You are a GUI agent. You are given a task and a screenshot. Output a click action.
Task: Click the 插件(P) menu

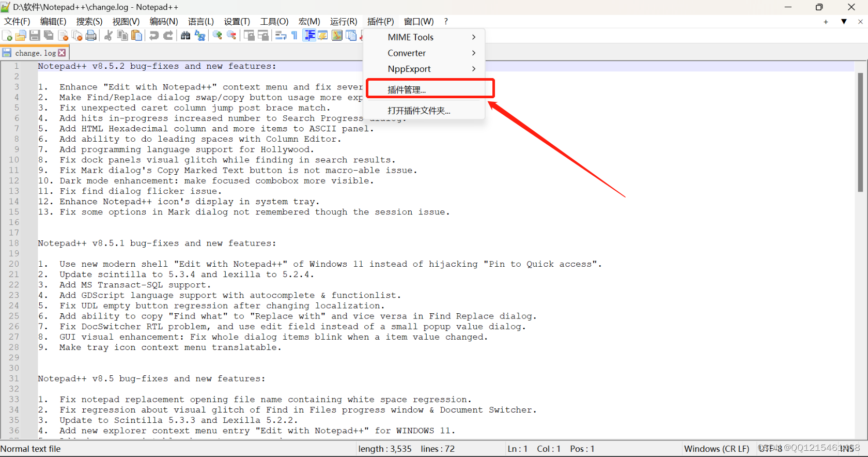click(x=381, y=21)
